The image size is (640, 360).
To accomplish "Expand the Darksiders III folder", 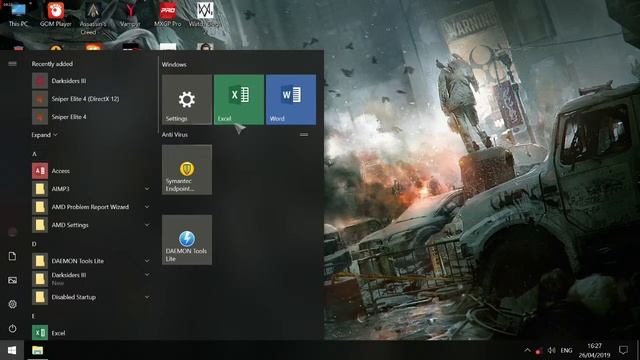I will pos(147,275).
